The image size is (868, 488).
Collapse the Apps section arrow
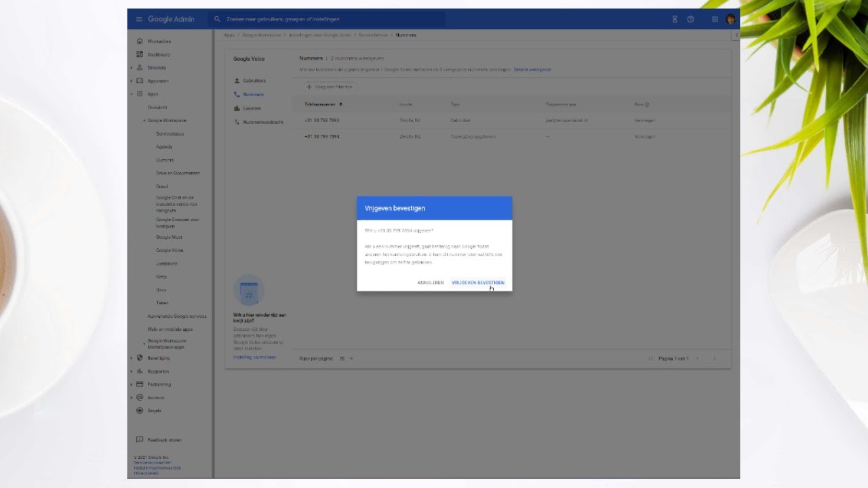pyautogui.click(x=132, y=94)
